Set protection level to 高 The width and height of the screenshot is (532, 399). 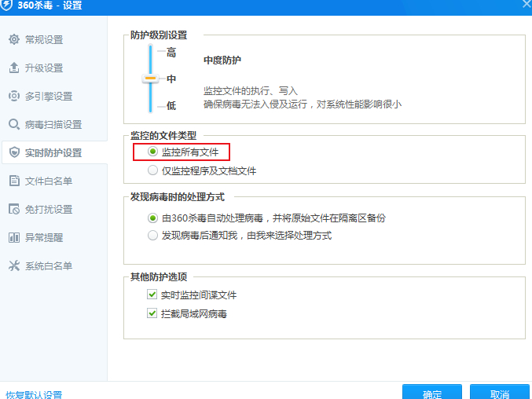coord(171,53)
